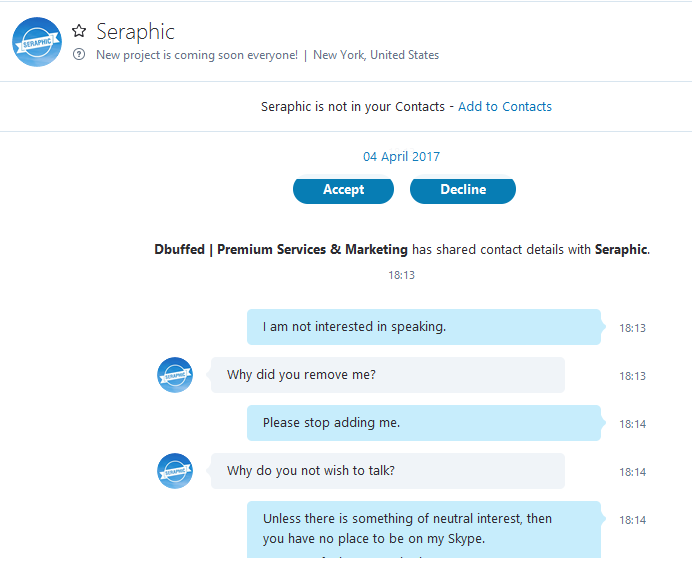Click avatar beside "Why did you remove me?"
Image resolution: width=692 pixels, height=569 pixels.
[175, 375]
